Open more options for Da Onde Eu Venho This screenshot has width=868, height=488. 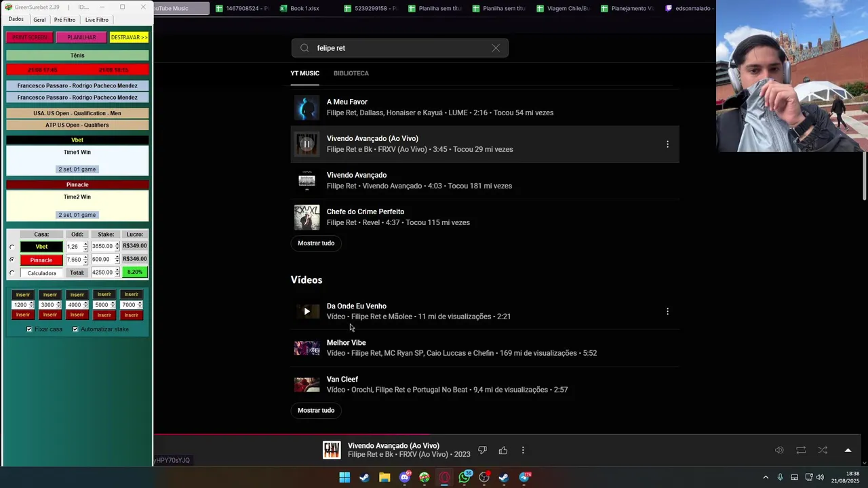[x=667, y=312]
